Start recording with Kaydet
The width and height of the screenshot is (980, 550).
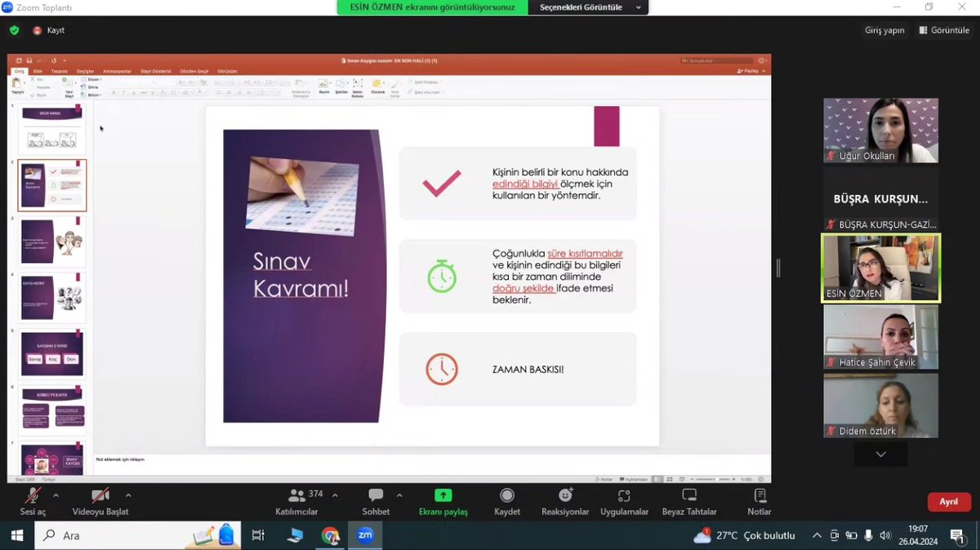tap(507, 502)
